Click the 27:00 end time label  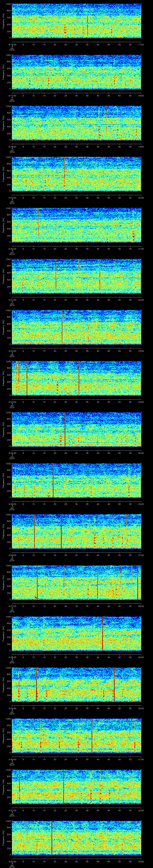point(141,555)
